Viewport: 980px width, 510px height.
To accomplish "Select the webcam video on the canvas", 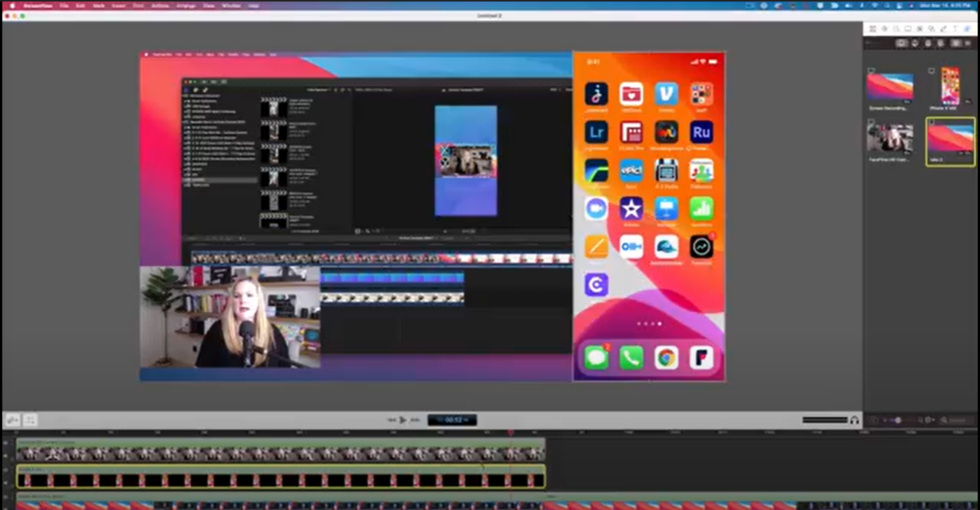I will click(230, 317).
